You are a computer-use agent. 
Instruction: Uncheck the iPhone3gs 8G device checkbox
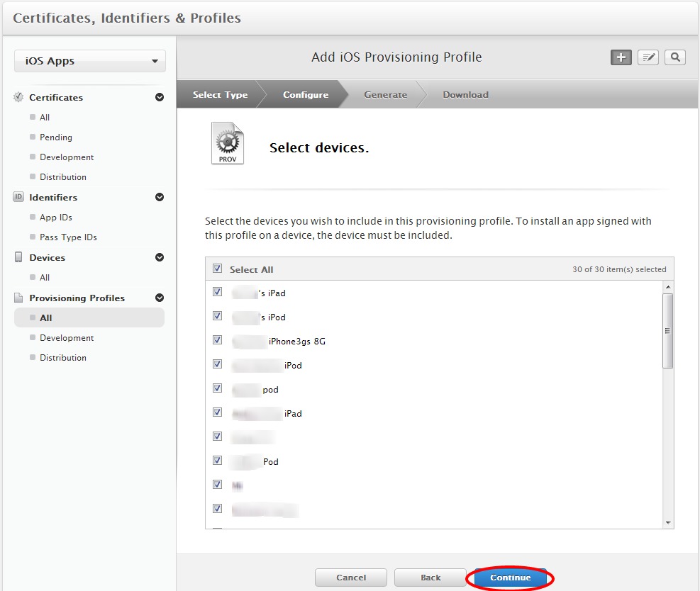click(x=218, y=340)
